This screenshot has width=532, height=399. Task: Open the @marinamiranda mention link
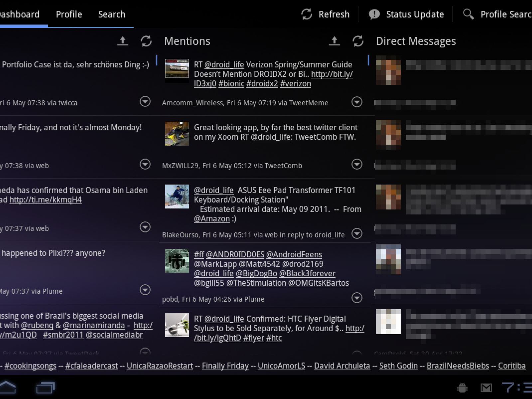tap(94, 326)
